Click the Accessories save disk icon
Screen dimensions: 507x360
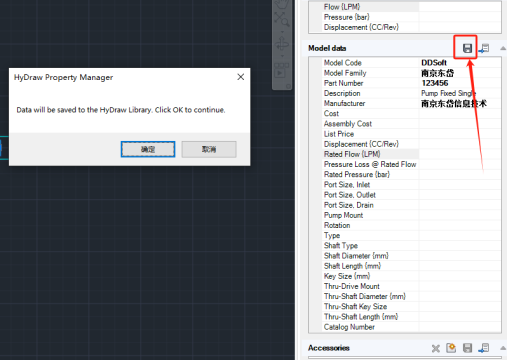[467, 348]
